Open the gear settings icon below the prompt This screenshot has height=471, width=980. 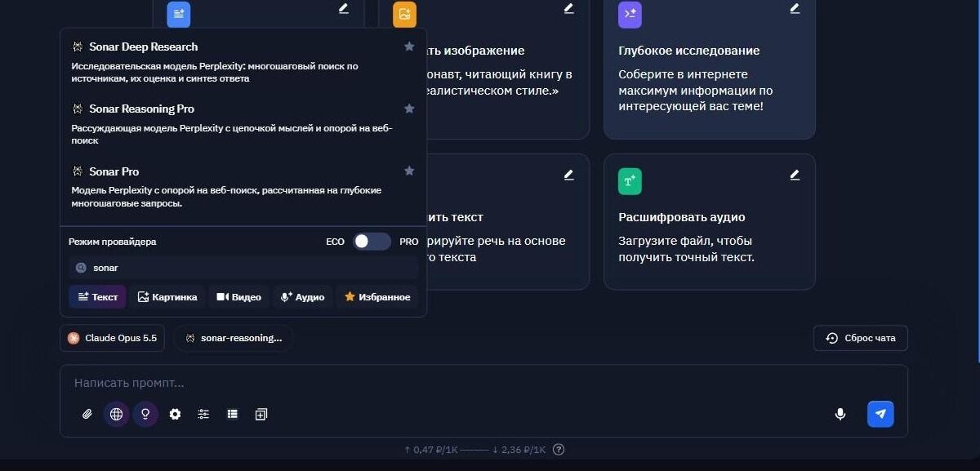coord(175,415)
